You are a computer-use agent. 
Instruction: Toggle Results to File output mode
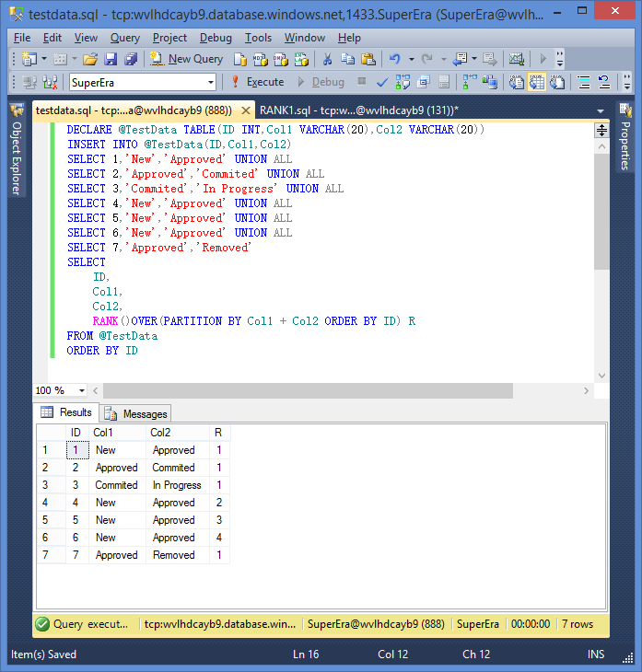click(556, 82)
